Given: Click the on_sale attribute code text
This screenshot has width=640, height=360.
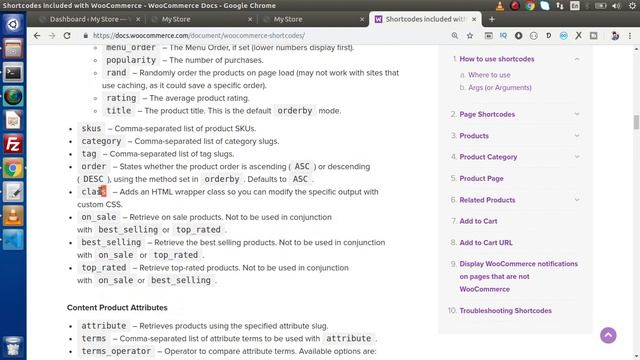Looking at the screenshot, I should pyautogui.click(x=99, y=217).
